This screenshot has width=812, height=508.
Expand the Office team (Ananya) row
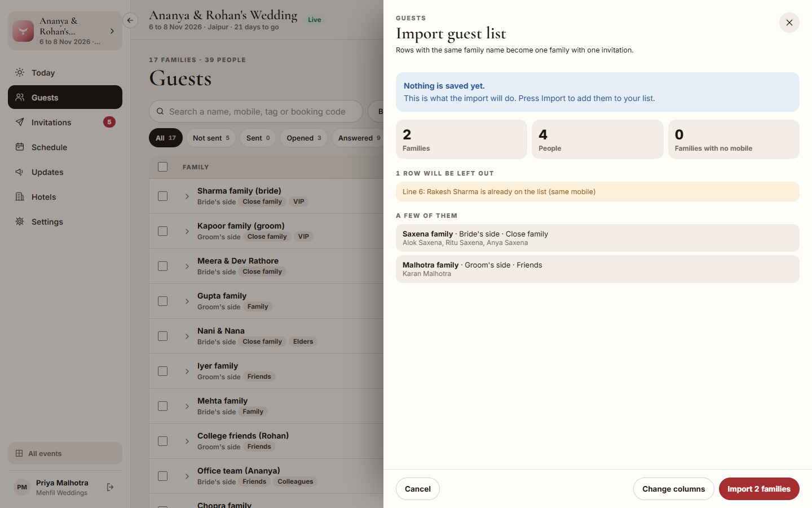pyautogui.click(x=187, y=476)
